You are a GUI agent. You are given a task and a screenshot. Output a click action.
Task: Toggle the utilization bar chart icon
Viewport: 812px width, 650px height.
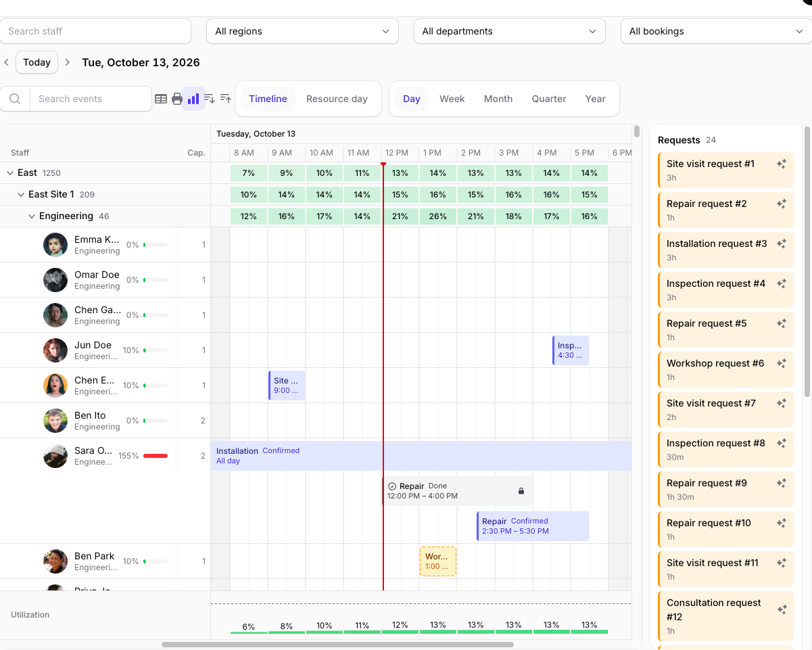pyautogui.click(x=193, y=99)
